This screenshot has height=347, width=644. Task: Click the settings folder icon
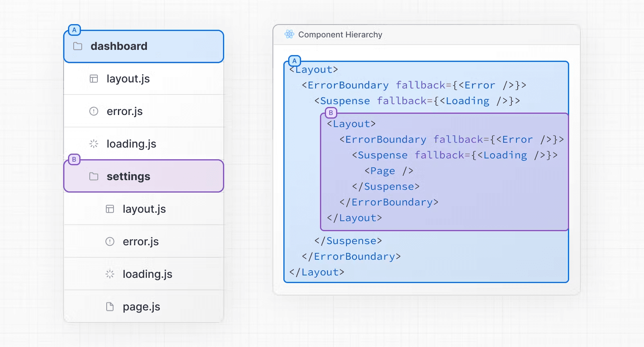pyautogui.click(x=94, y=177)
